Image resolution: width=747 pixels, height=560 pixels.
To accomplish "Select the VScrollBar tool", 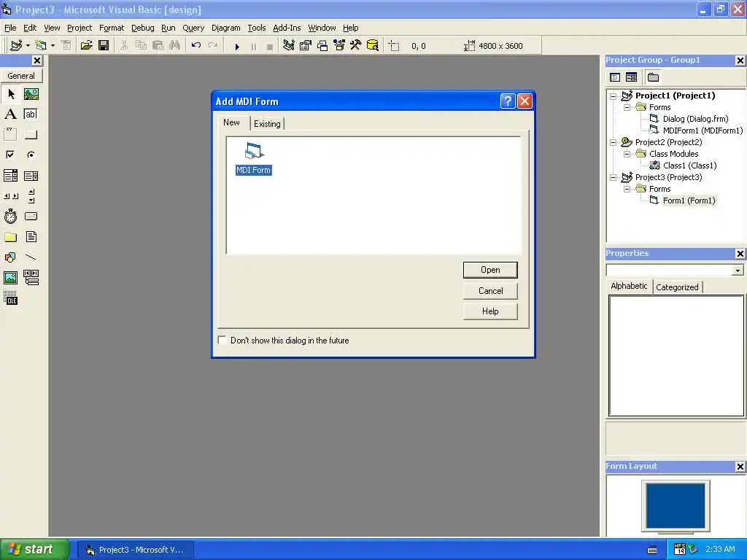I will point(31,195).
